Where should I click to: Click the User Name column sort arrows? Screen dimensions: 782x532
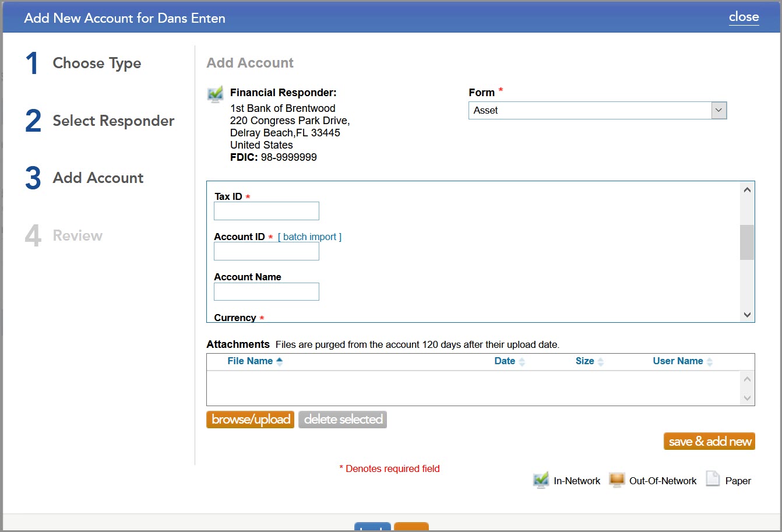click(x=709, y=361)
